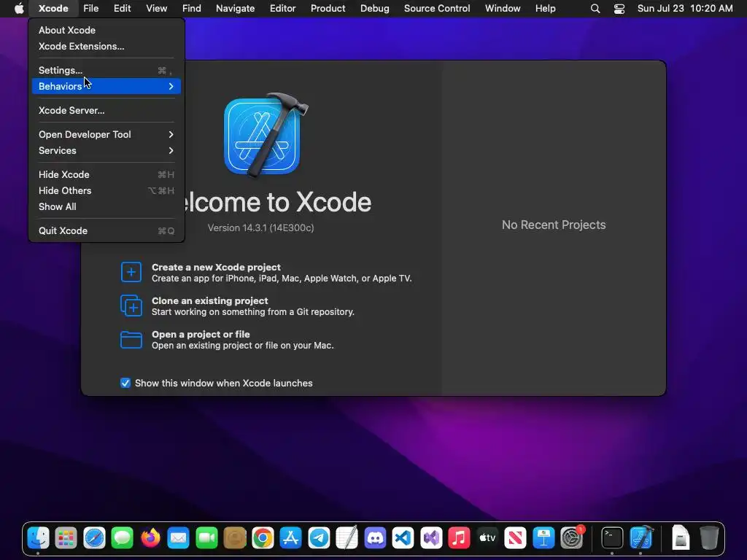Open Mail app in dock

point(179,538)
